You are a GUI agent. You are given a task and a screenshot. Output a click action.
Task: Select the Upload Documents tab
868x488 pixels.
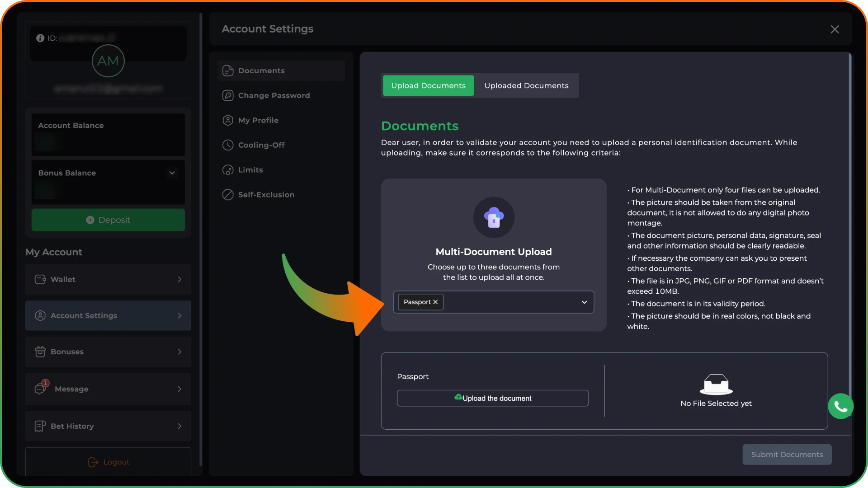coord(428,85)
